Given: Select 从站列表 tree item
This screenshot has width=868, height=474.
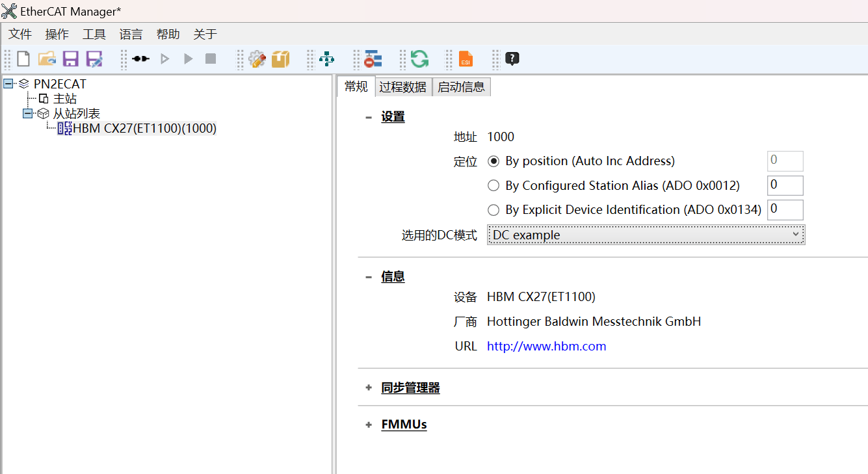Looking at the screenshot, I should [x=77, y=114].
